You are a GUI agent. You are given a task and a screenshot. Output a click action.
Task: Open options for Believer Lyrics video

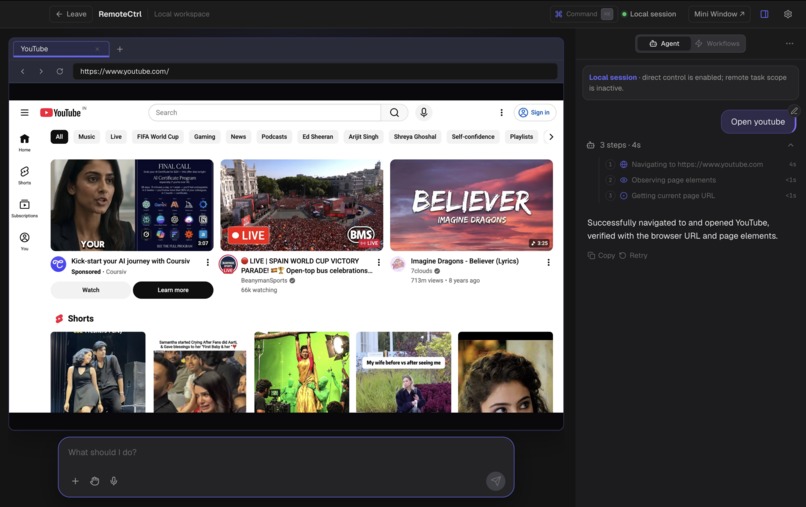pyautogui.click(x=548, y=262)
